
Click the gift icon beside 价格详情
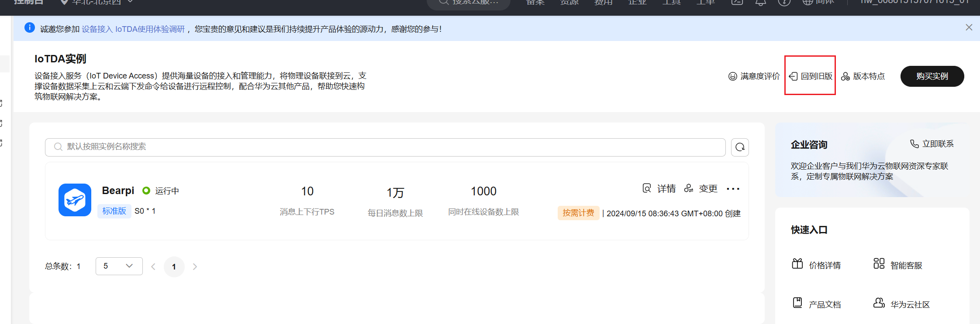[797, 264]
